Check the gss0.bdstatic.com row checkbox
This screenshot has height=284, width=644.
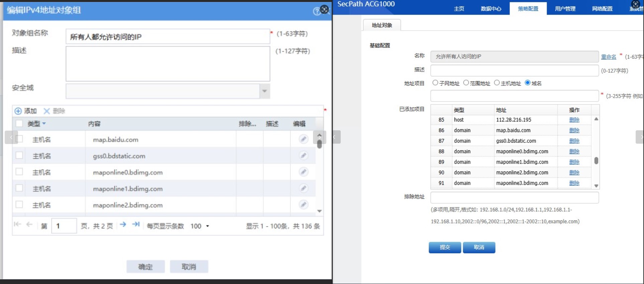(x=19, y=155)
